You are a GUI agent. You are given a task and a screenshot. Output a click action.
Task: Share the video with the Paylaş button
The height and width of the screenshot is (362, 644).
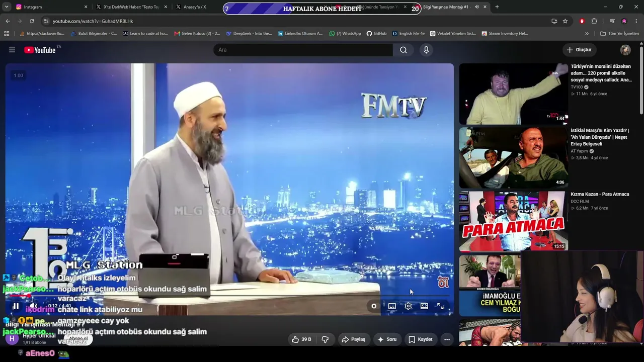click(x=353, y=339)
